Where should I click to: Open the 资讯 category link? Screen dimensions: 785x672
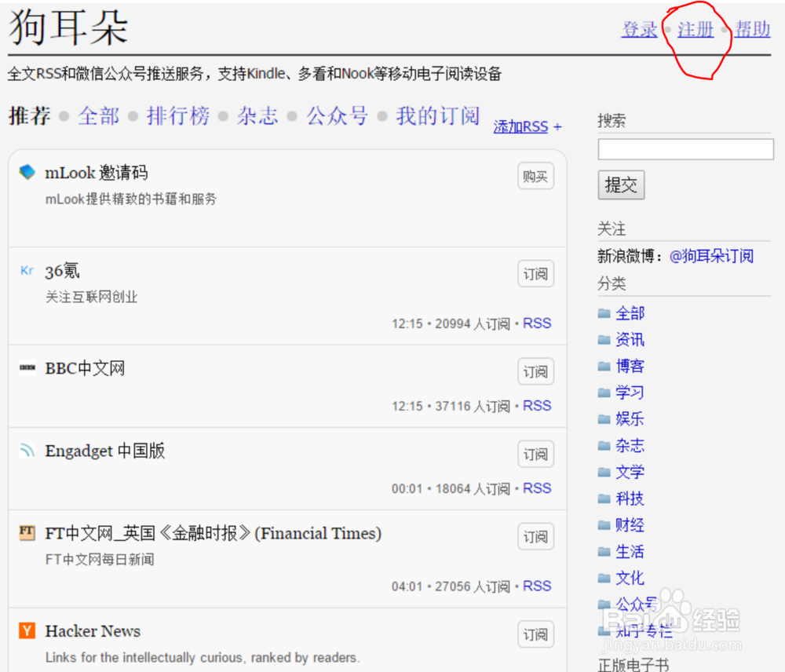(x=630, y=340)
